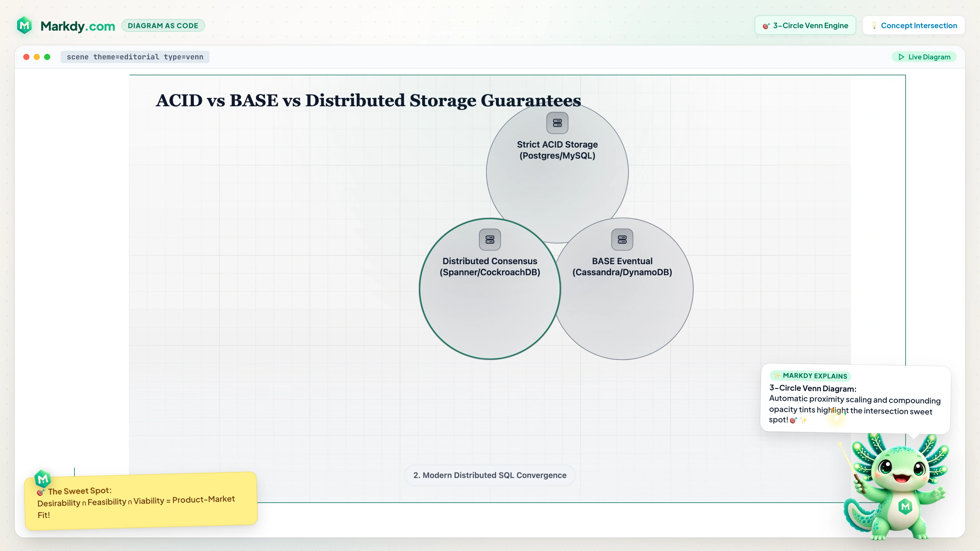Click the yellow minimize window dot
Image resolution: width=980 pixels, height=551 pixels.
click(37, 57)
